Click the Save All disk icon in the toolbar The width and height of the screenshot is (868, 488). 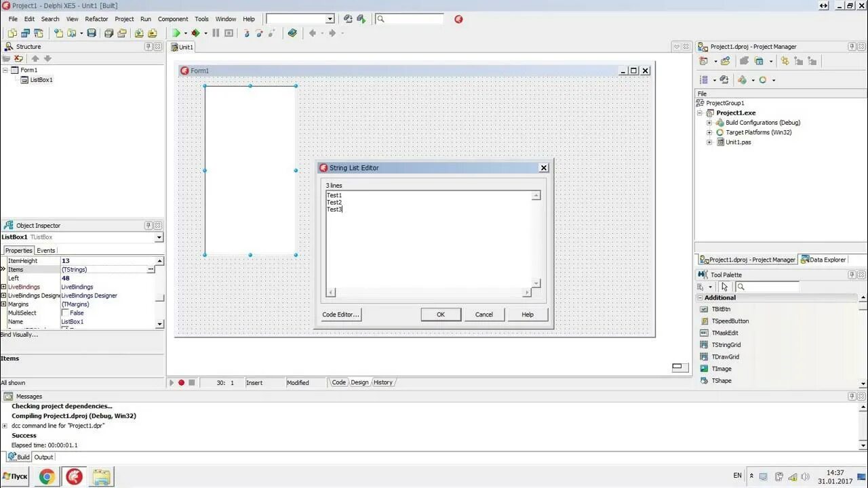(x=108, y=33)
